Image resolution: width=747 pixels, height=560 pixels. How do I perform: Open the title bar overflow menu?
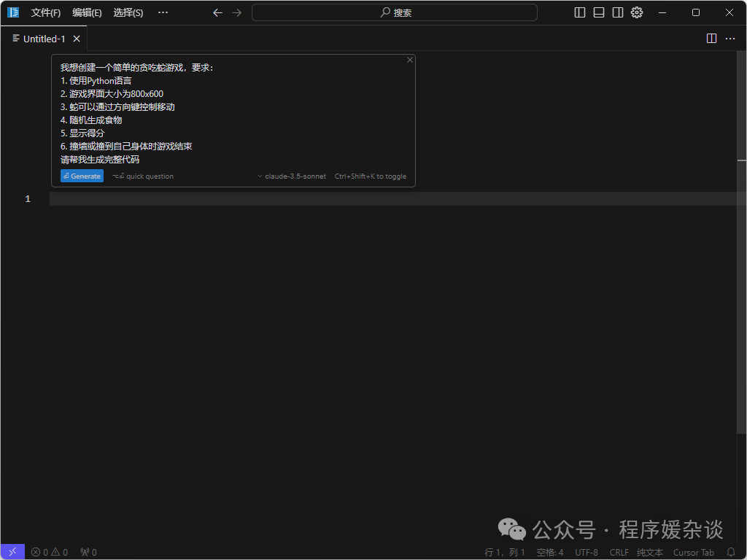pos(163,12)
